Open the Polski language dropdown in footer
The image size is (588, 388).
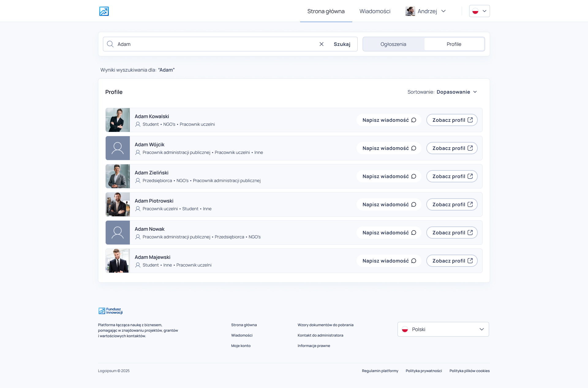(443, 329)
